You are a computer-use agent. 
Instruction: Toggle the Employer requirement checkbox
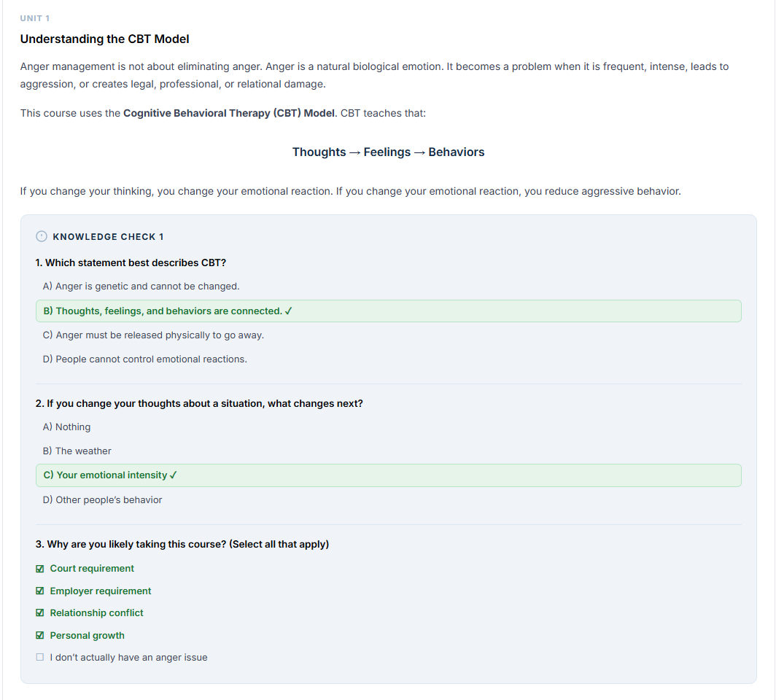(x=40, y=591)
